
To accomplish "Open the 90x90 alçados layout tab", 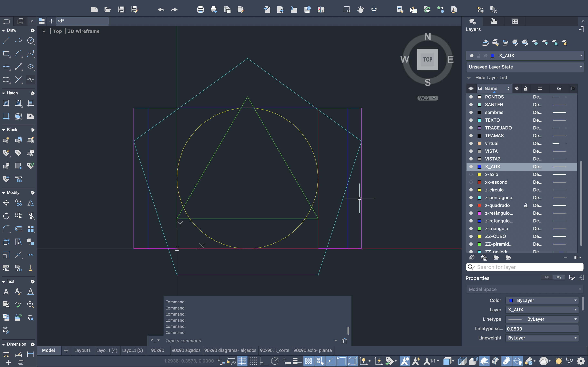I will 186,350.
